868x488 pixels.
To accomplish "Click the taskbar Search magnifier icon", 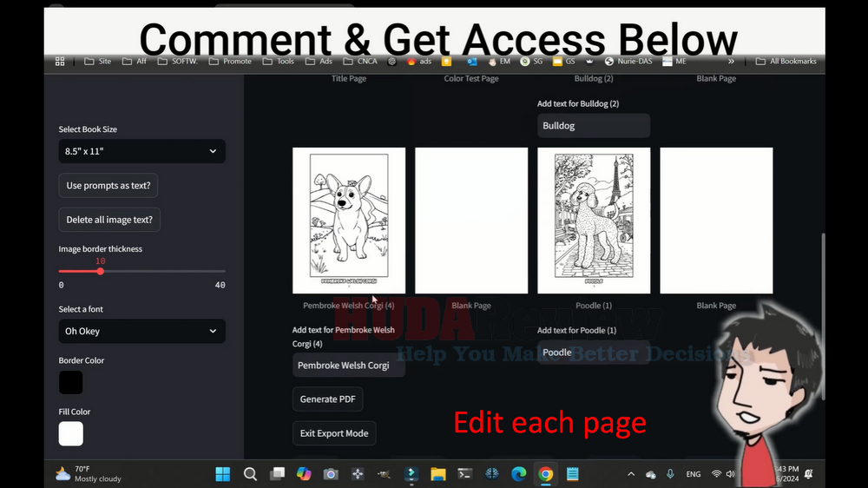I will coord(250,474).
